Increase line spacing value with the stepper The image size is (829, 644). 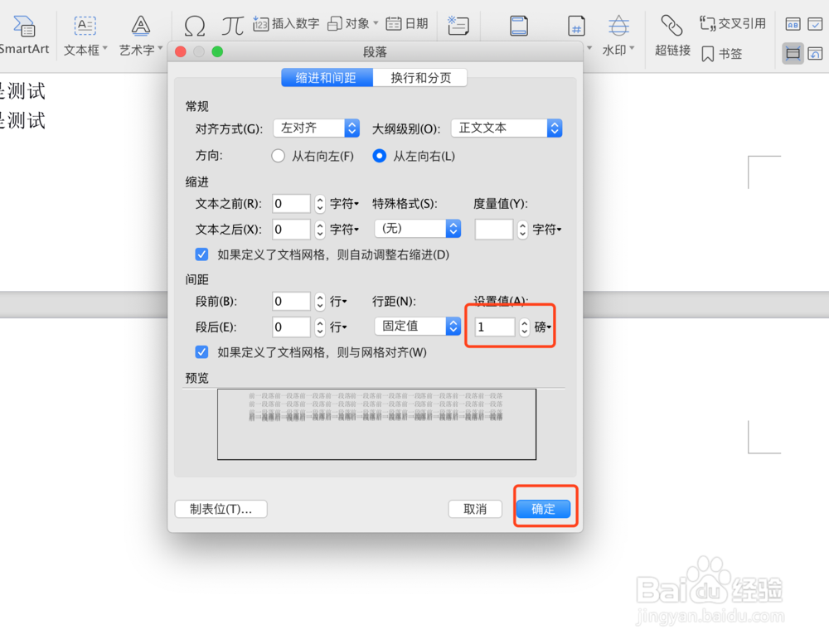pos(524,323)
